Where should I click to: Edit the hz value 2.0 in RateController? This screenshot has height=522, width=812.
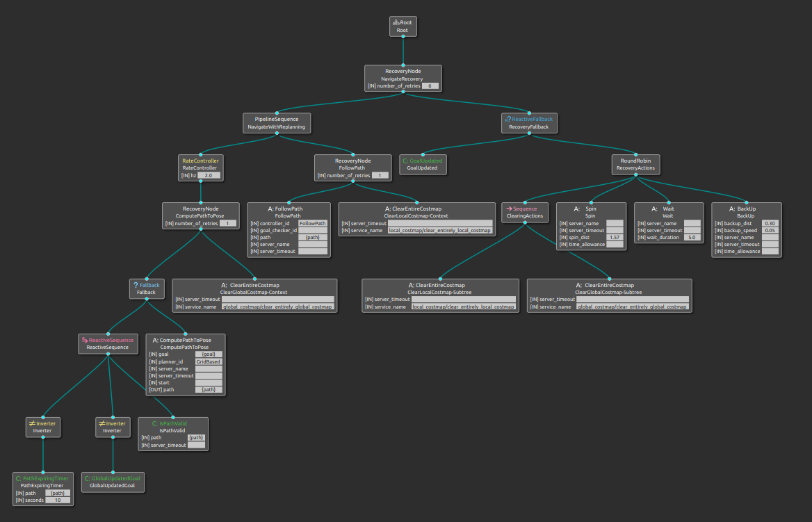tap(209, 176)
